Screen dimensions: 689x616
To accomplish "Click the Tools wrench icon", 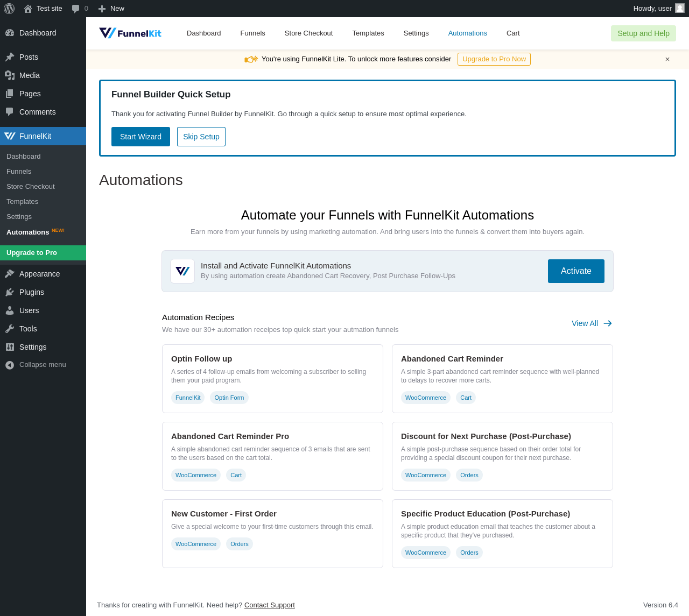I will (10, 329).
